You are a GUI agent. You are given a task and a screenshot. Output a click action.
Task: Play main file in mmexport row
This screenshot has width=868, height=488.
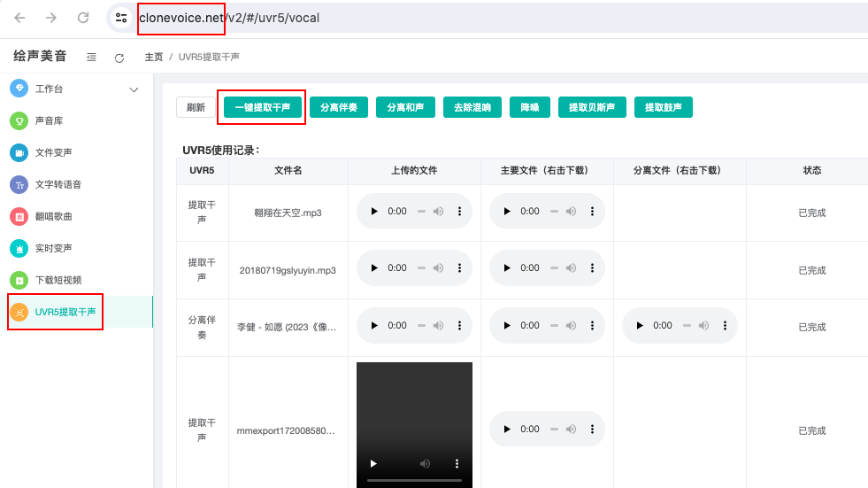(507, 430)
